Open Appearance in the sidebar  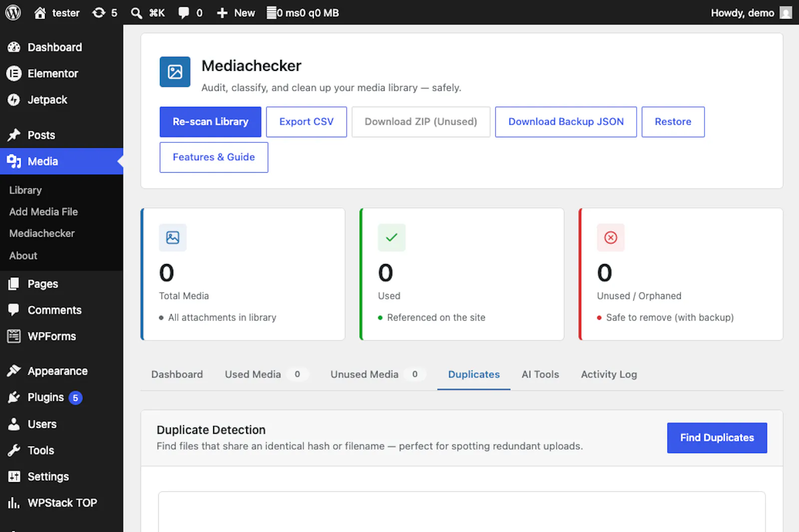click(61, 371)
